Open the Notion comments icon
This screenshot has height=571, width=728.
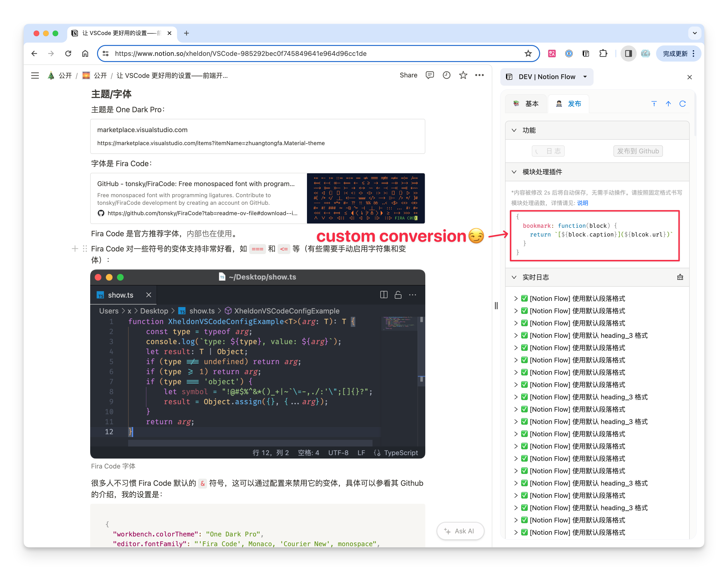[x=430, y=75]
